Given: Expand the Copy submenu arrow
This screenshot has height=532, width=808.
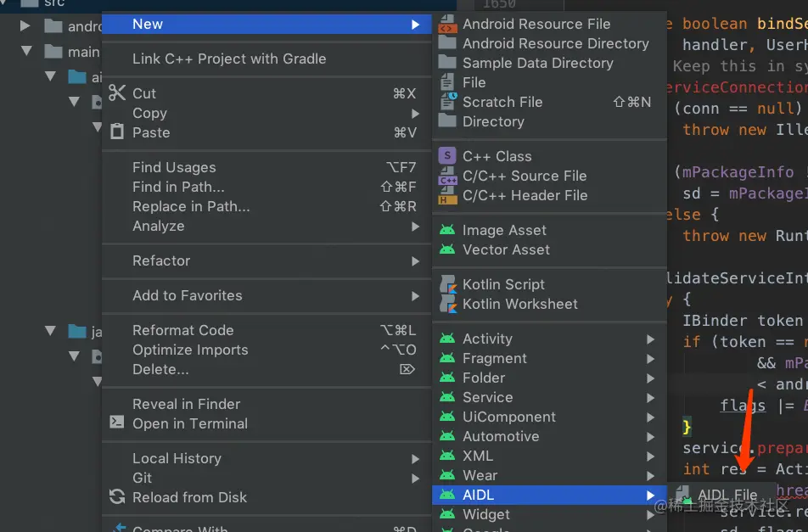Looking at the screenshot, I should pyautogui.click(x=415, y=114).
